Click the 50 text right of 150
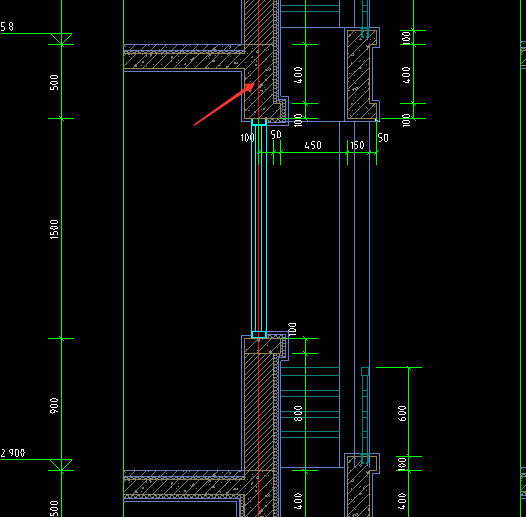This screenshot has width=526, height=517. pyautogui.click(x=383, y=138)
